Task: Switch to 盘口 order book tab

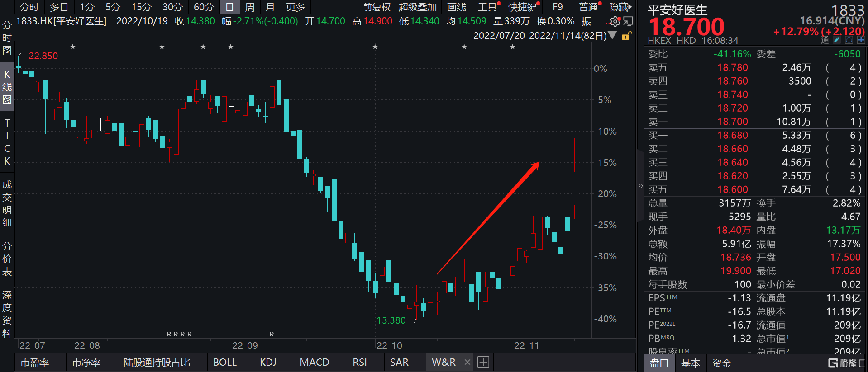Action: pos(659,363)
